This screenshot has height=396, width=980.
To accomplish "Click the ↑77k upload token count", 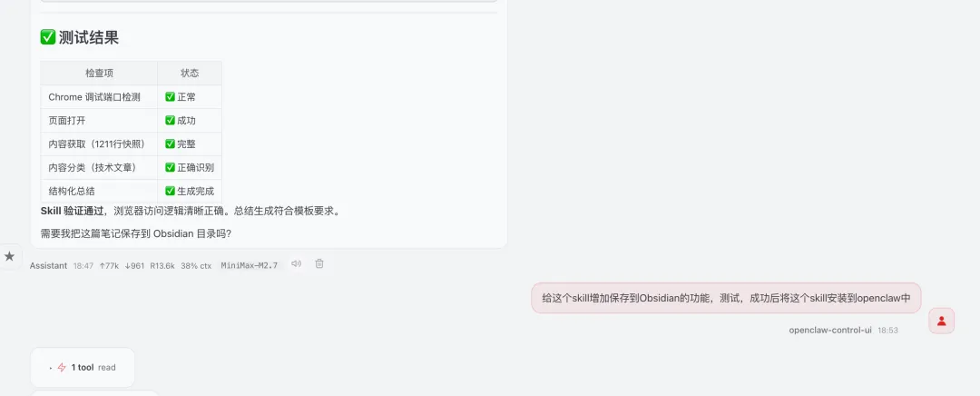I will (x=110, y=265).
